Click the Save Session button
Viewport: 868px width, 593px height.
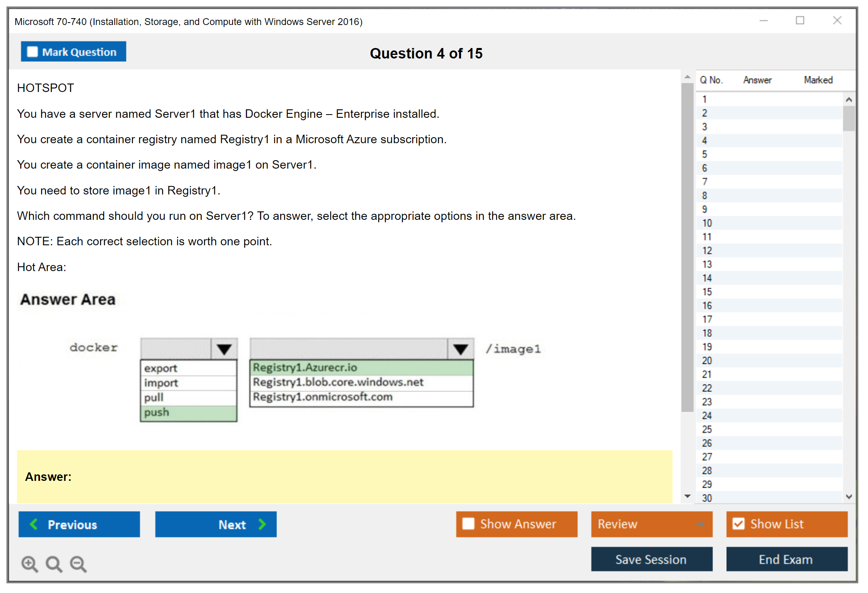(651, 559)
